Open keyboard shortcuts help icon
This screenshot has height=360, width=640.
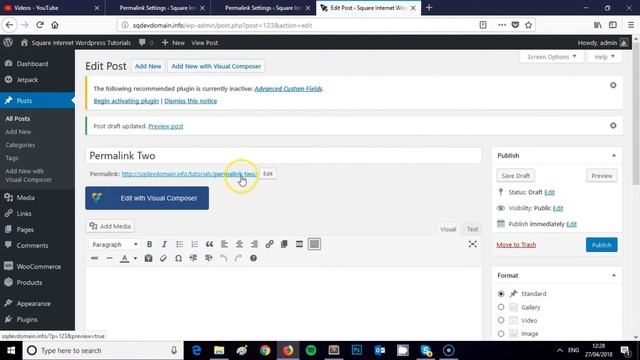click(253, 258)
